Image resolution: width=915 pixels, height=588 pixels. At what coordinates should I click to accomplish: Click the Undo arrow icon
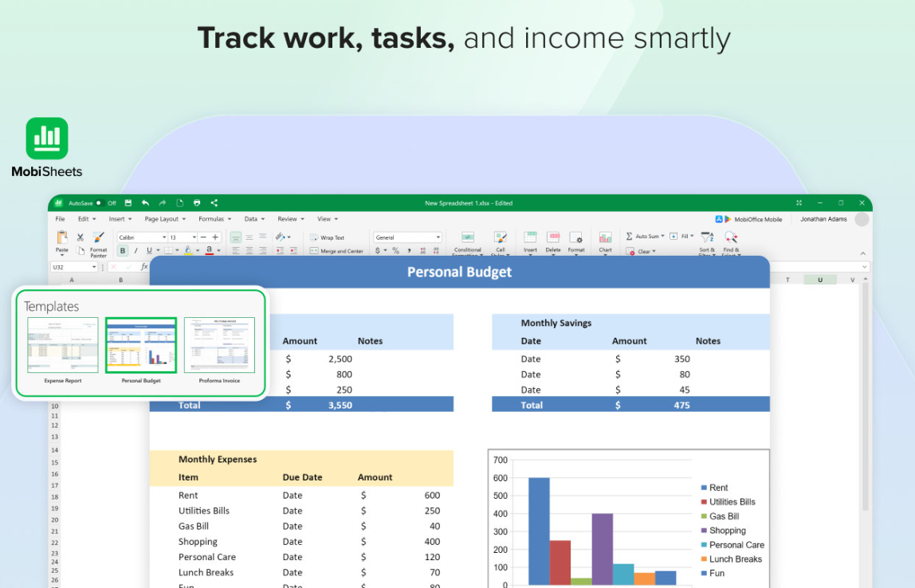tap(145, 203)
